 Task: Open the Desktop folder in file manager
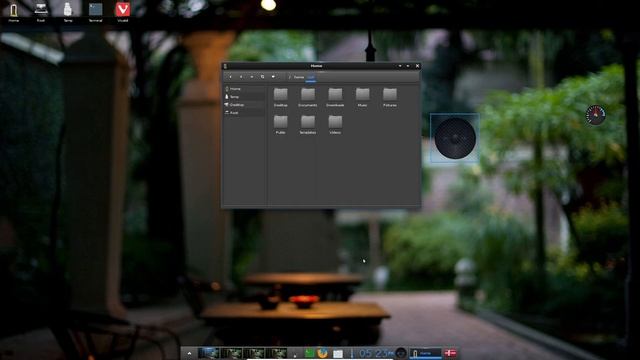click(280, 98)
